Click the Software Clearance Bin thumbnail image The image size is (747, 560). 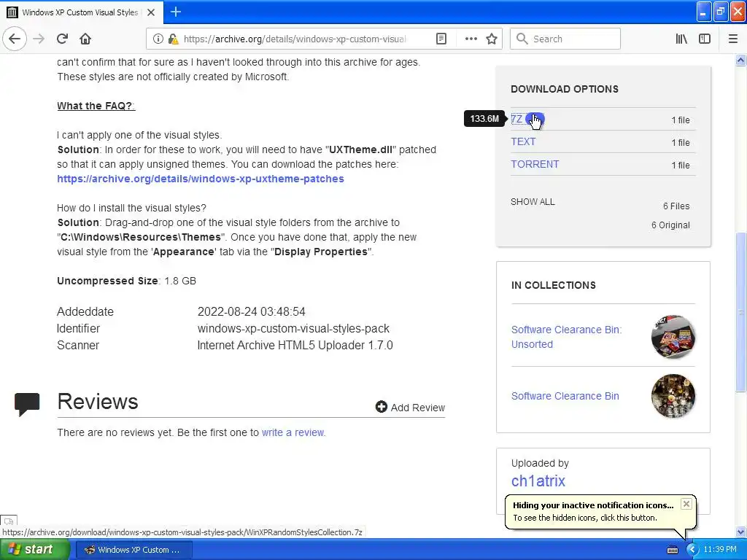(673, 396)
